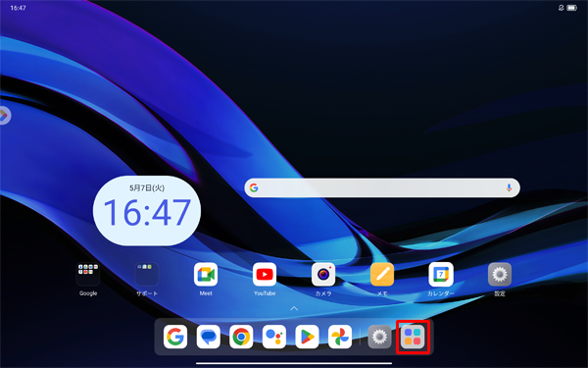Open Messages app in dock
This screenshot has width=588, height=368.
click(208, 337)
